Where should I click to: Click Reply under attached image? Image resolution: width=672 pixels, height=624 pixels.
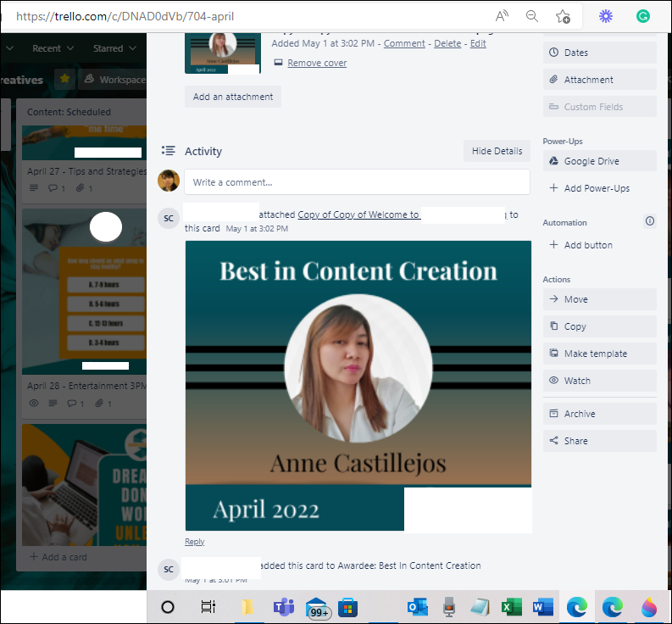(195, 541)
